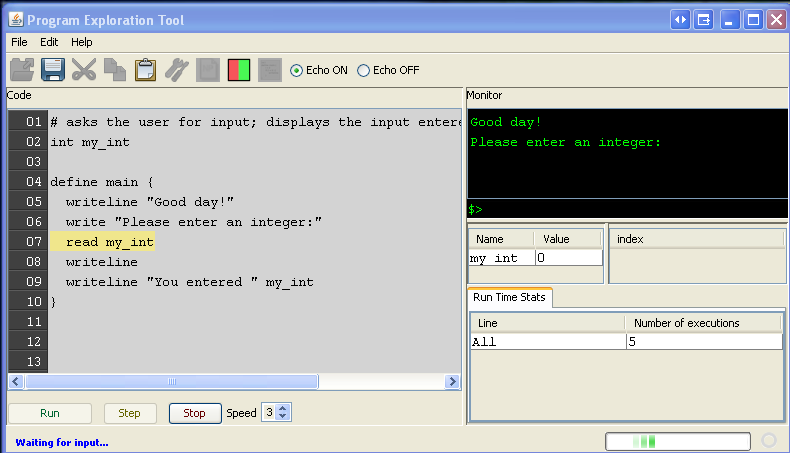The height and width of the screenshot is (453, 790).
Task: Click the Paste clipboard icon
Action: click(x=146, y=70)
